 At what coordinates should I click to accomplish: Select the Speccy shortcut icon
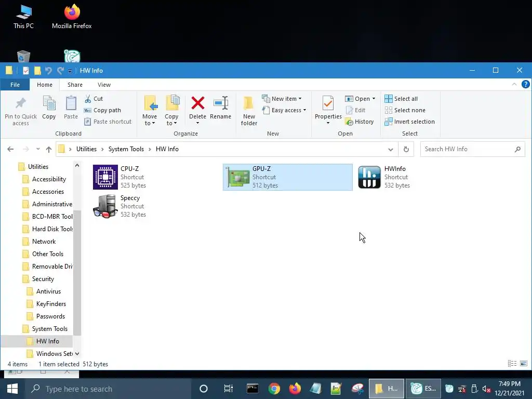105,206
